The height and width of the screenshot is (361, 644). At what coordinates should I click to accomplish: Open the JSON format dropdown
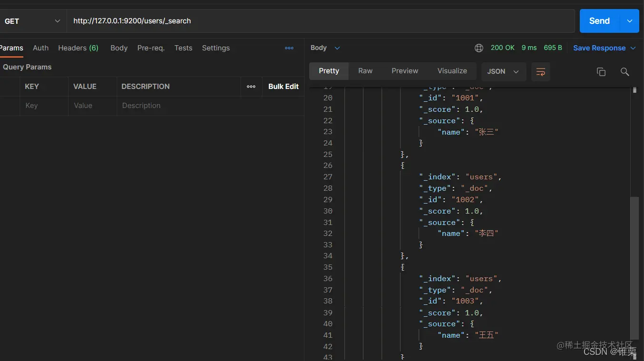point(504,71)
